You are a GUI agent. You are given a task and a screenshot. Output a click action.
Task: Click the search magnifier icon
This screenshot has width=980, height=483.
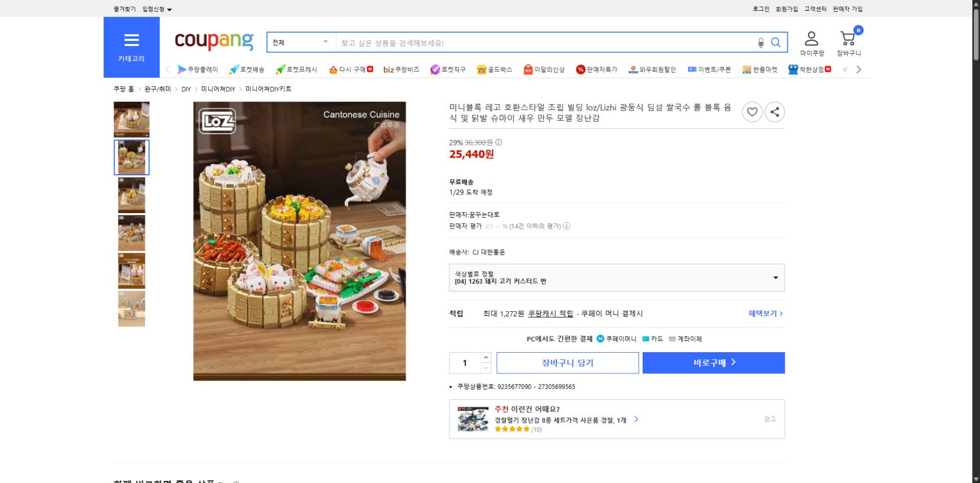click(775, 42)
